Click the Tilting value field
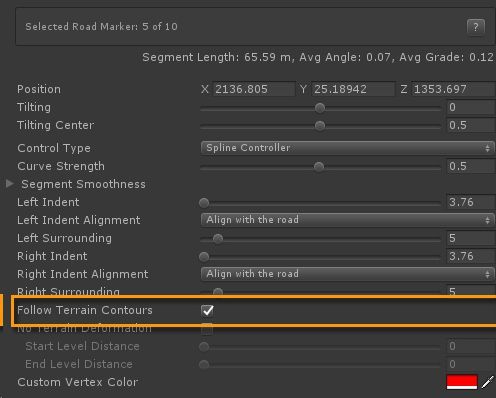This screenshot has height=398, width=496. click(471, 107)
